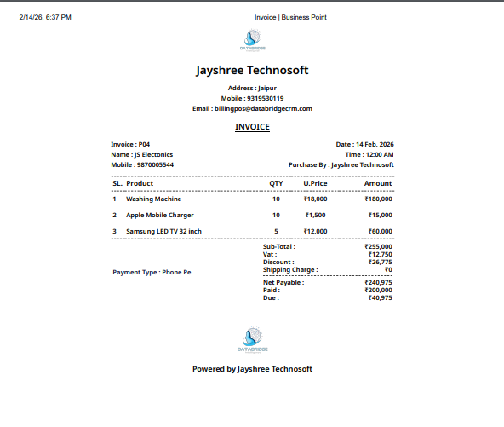Image resolution: width=504 pixels, height=427 pixels.
Task: Click the DataBridge logo near the page footer
Action: click(253, 340)
